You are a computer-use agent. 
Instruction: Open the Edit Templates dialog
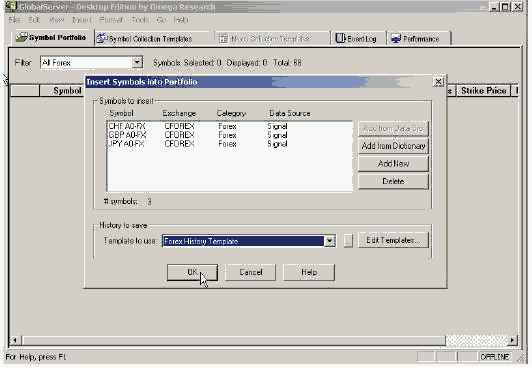tap(393, 240)
